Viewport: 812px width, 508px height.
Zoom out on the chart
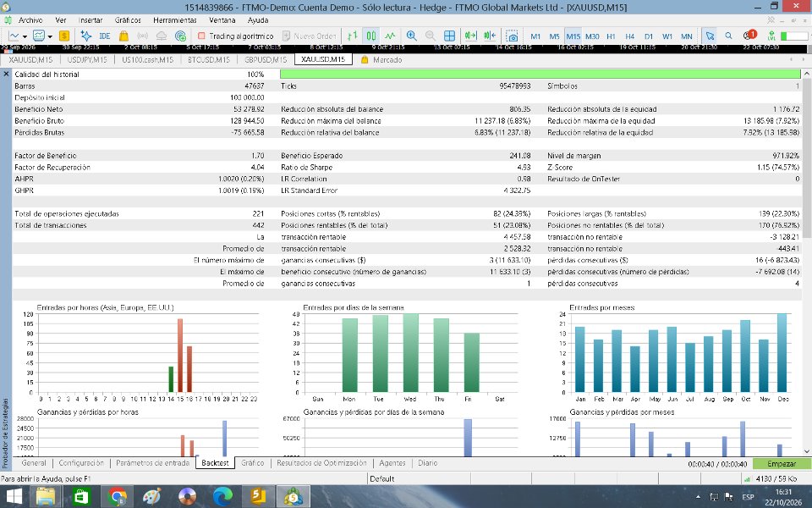tap(431, 36)
